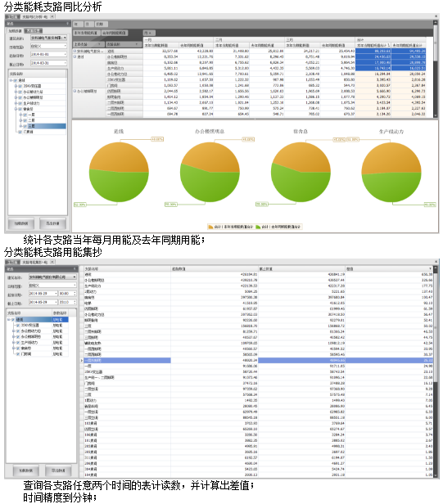Open the start date 2014-01-01 dropdown
Viewport: 443px width, 504px height.
pyautogui.click(x=65, y=54)
